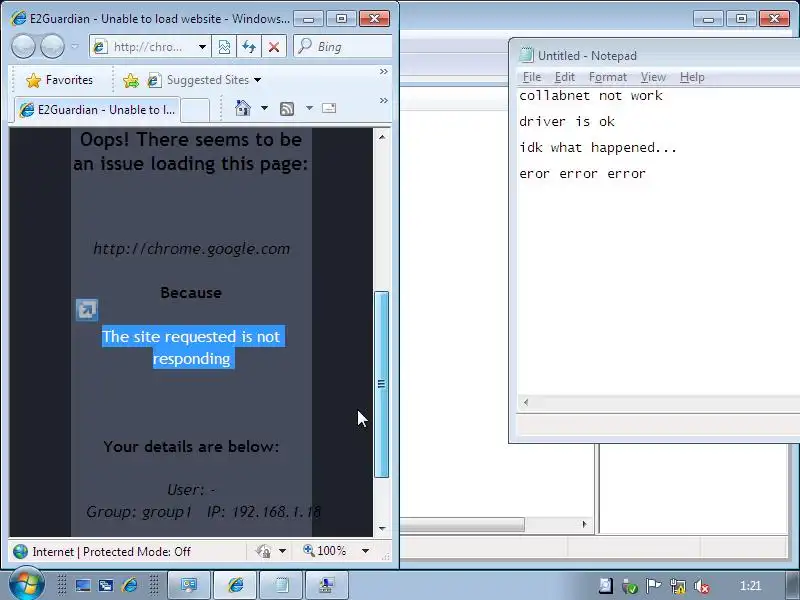Open the Windows Start menu orb
The image size is (800, 600).
tap(26, 584)
